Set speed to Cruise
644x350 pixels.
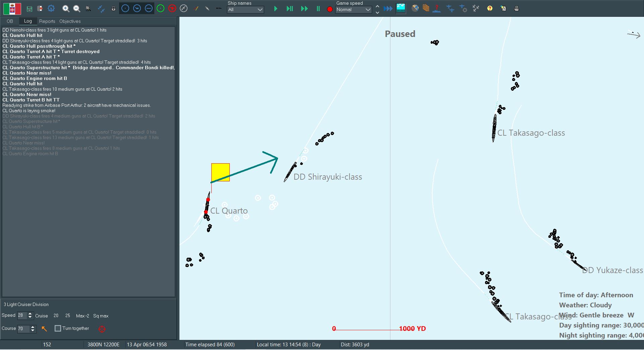42,316
